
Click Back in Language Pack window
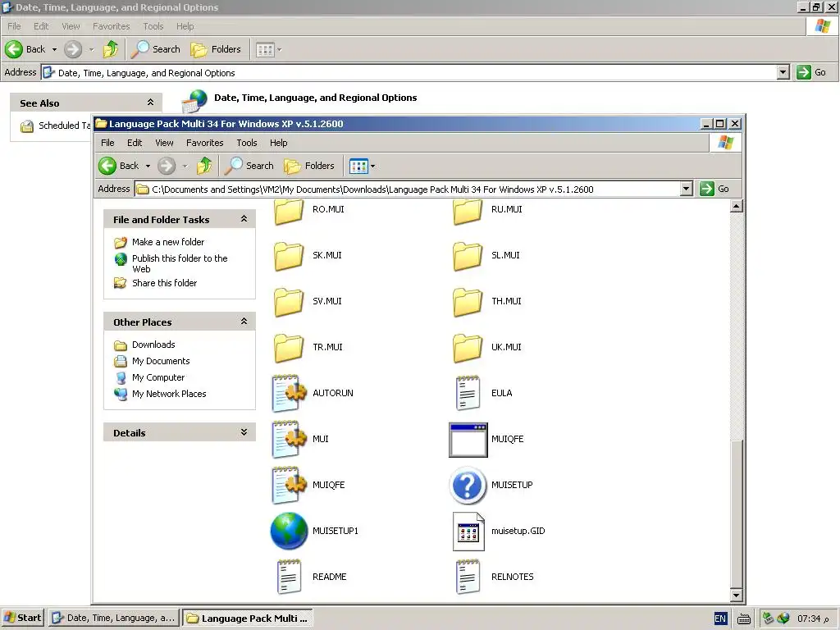pyautogui.click(x=119, y=166)
